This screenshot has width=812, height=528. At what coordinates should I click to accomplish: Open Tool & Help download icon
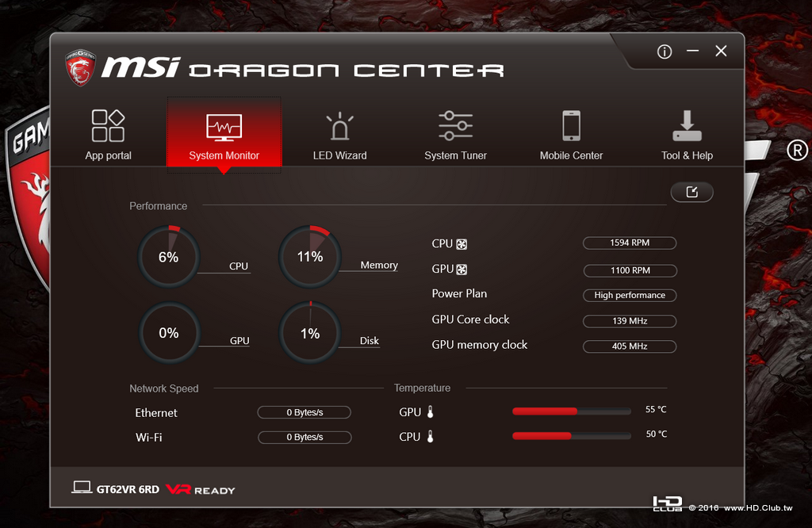[x=687, y=126]
